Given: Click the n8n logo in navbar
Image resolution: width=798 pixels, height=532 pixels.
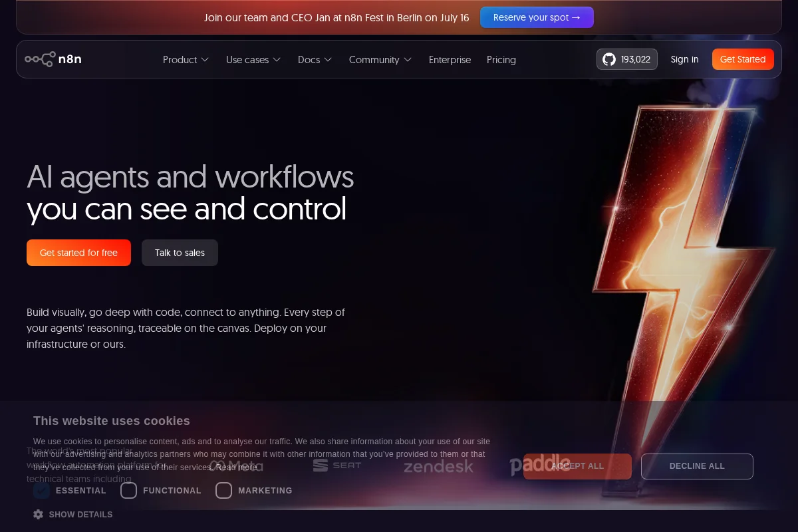Looking at the screenshot, I should (x=53, y=59).
